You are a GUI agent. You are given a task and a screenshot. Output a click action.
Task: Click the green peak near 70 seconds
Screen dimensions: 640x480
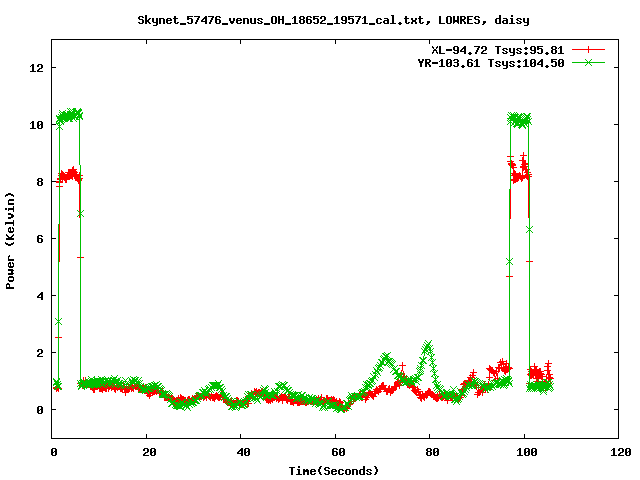[x=386, y=358]
